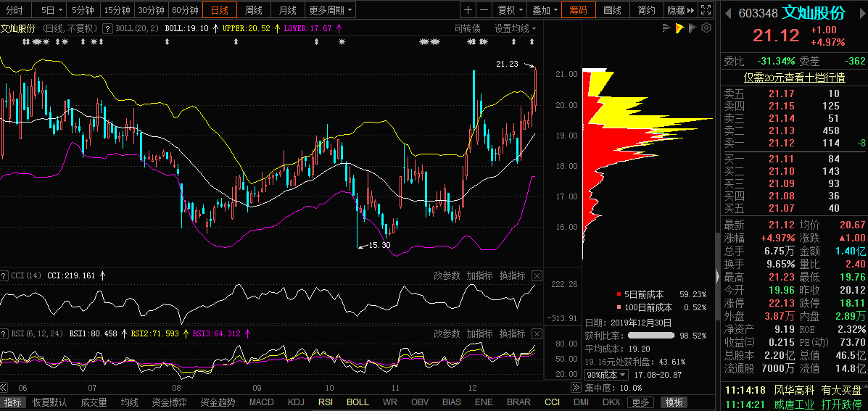Select the yellow flame chip view icon
Image resolution: width=868 pixels, height=411 pixels.
(x=679, y=28)
